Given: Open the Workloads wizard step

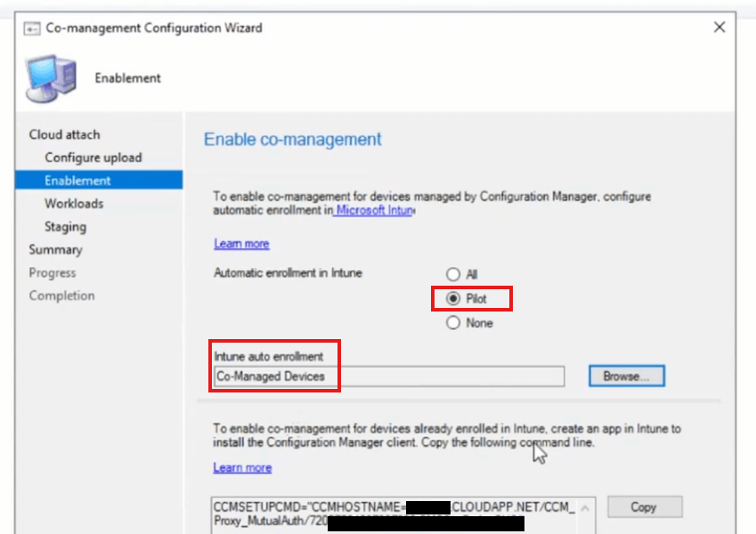Looking at the screenshot, I should click(x=74, y=204).
